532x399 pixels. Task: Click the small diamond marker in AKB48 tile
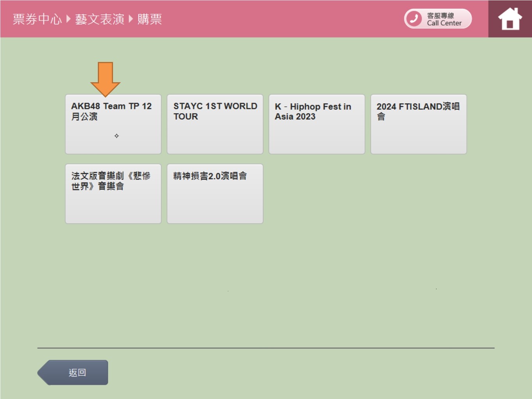click(117, 136)
